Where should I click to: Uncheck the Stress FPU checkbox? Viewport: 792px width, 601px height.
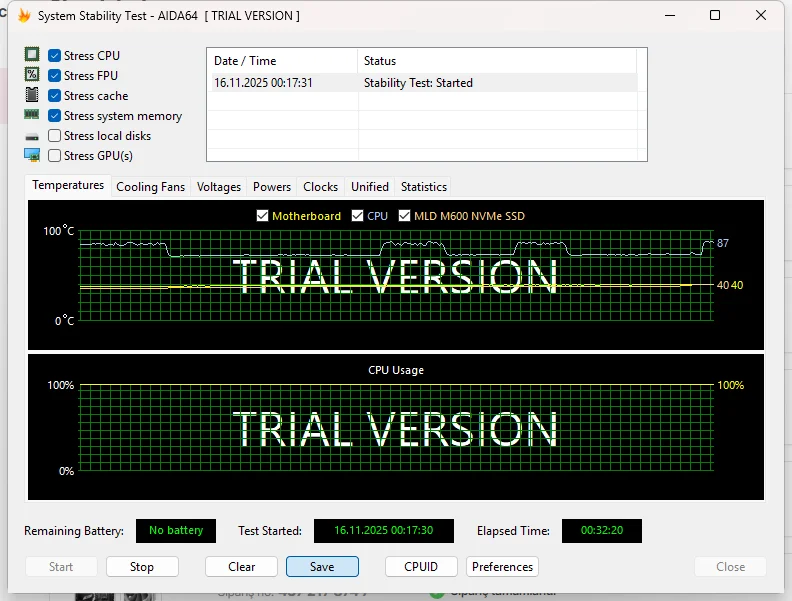55,76
